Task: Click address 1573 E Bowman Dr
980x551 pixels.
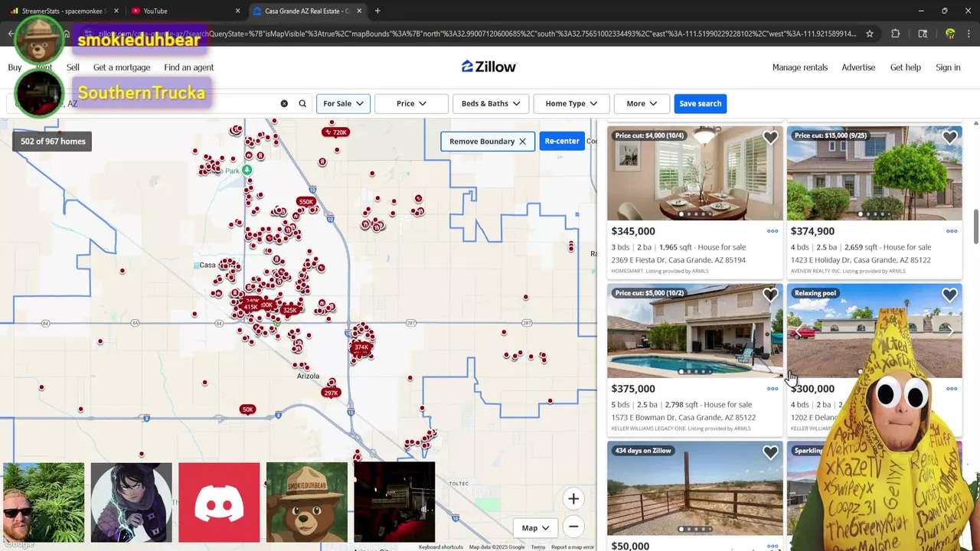Action: point(684,418)
